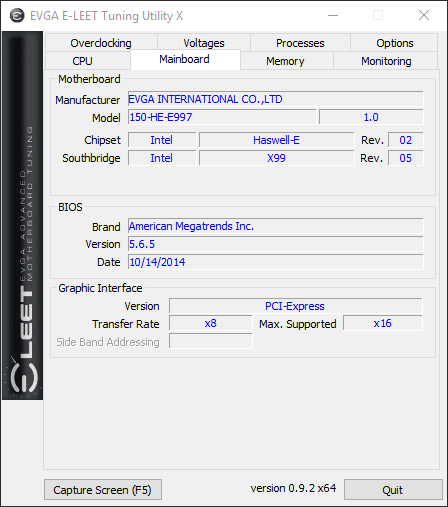Click the Model field 150-HE-E997
This screenshot has width=448, height=507.
point(222,117)
